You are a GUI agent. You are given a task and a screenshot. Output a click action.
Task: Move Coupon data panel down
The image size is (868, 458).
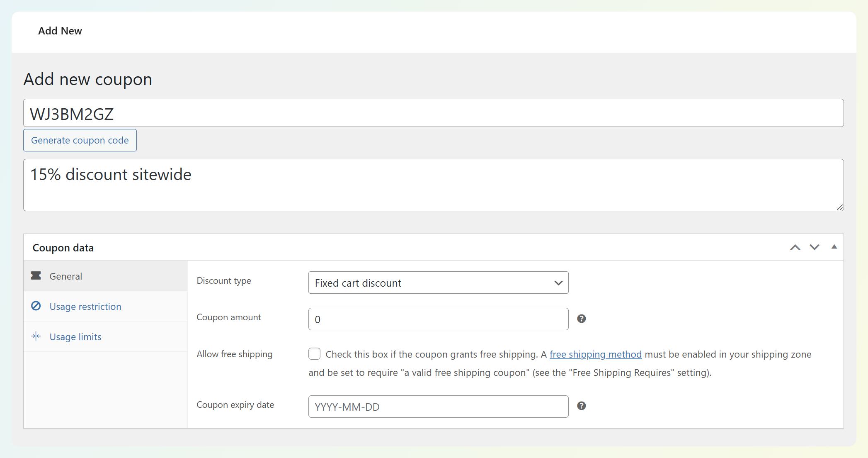click(814, 248)
